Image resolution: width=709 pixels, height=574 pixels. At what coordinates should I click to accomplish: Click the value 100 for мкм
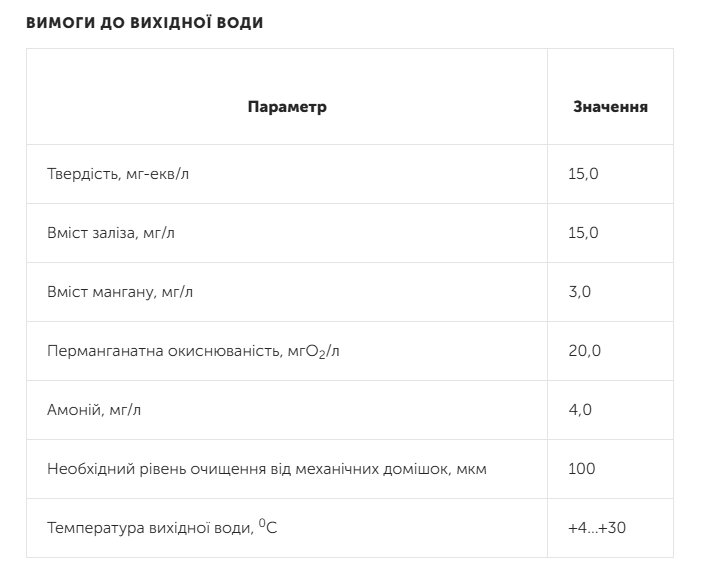pos(581,469)
